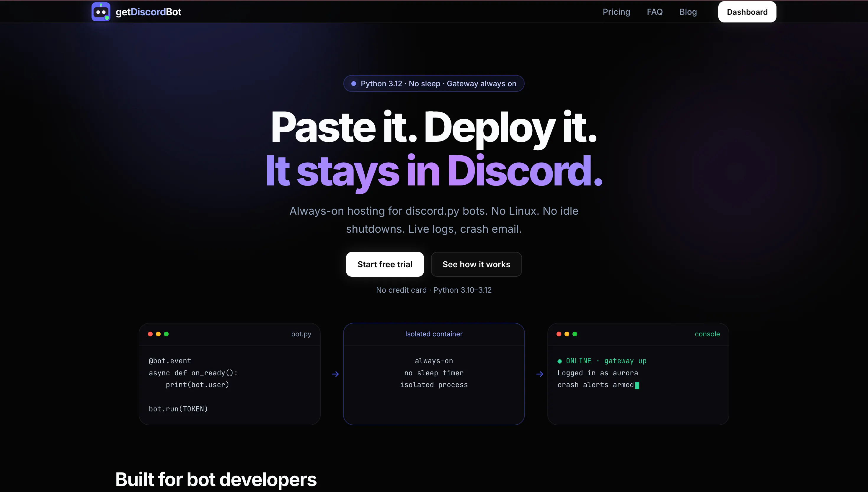This screenshot has width=868, height=492.
Task: Click the bot.py file label
Action: click(x=301, y=334)
